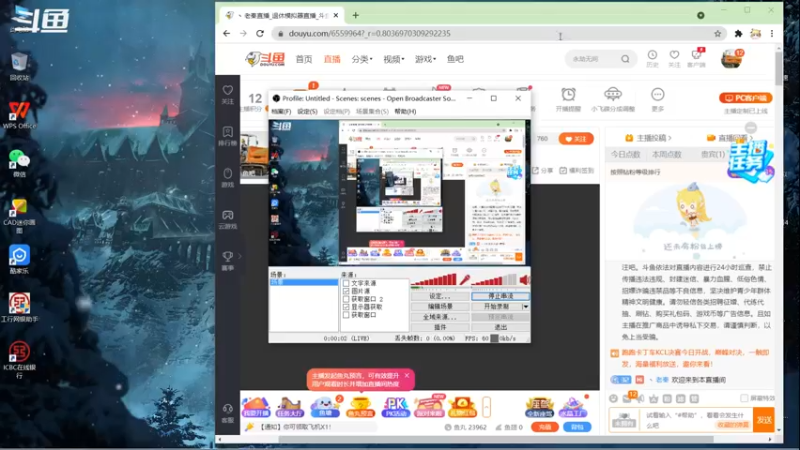Image resolution: width=800 pixels, height=450 pixels.
Task: Adjust the OBS desktop audio volume meter
Action: click(494, 280)
